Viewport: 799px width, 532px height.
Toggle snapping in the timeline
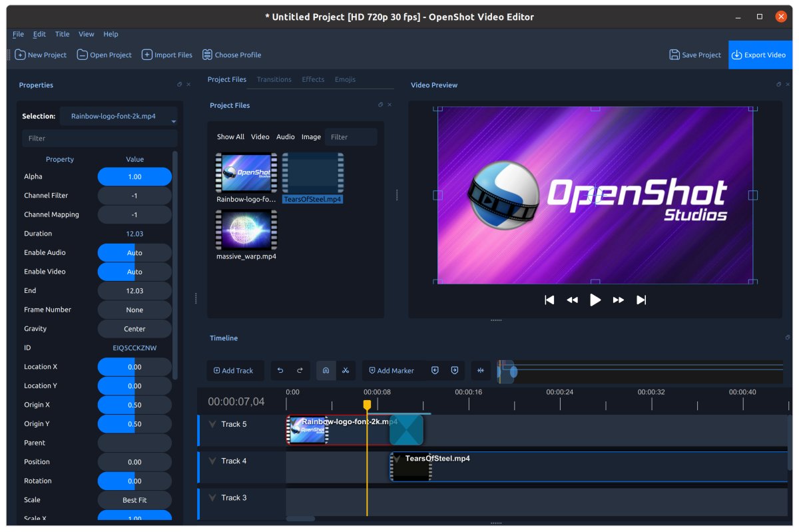[326, 370]
